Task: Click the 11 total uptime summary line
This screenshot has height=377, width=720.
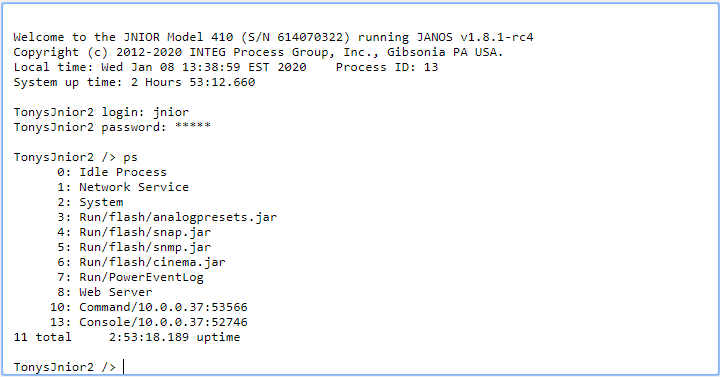Action: click(127, 337)
